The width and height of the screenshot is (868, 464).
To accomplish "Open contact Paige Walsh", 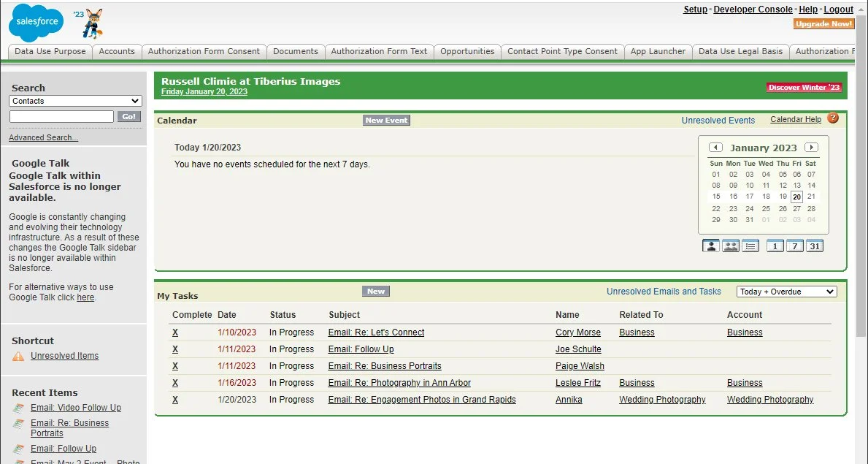I will coord(580,366).
